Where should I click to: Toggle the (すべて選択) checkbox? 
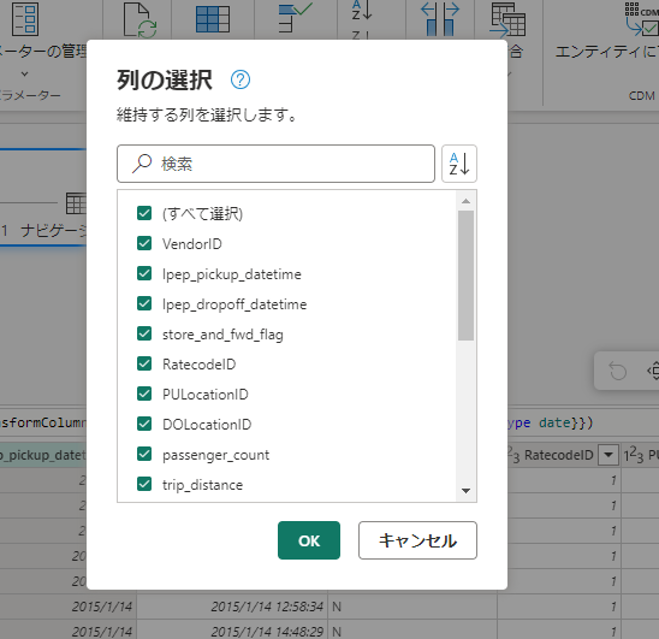click(144, 213)
